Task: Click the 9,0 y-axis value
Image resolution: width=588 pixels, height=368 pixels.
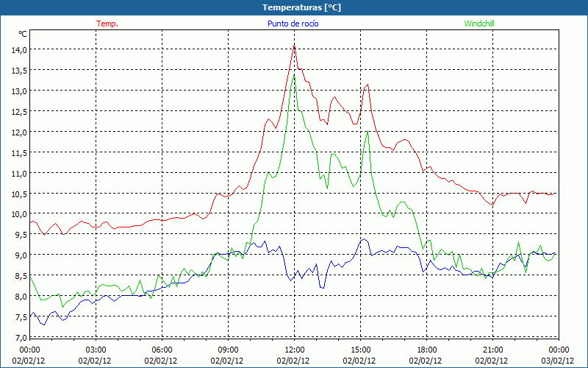Action: 21,255
